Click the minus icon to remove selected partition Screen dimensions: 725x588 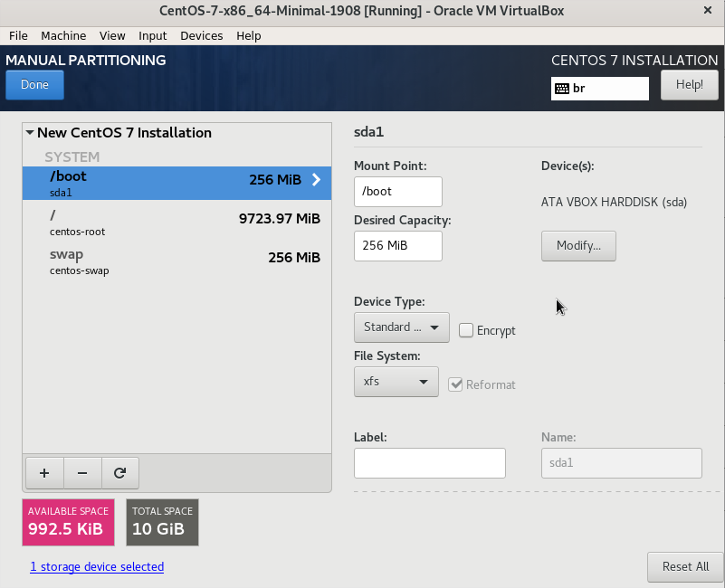[82, 473]
